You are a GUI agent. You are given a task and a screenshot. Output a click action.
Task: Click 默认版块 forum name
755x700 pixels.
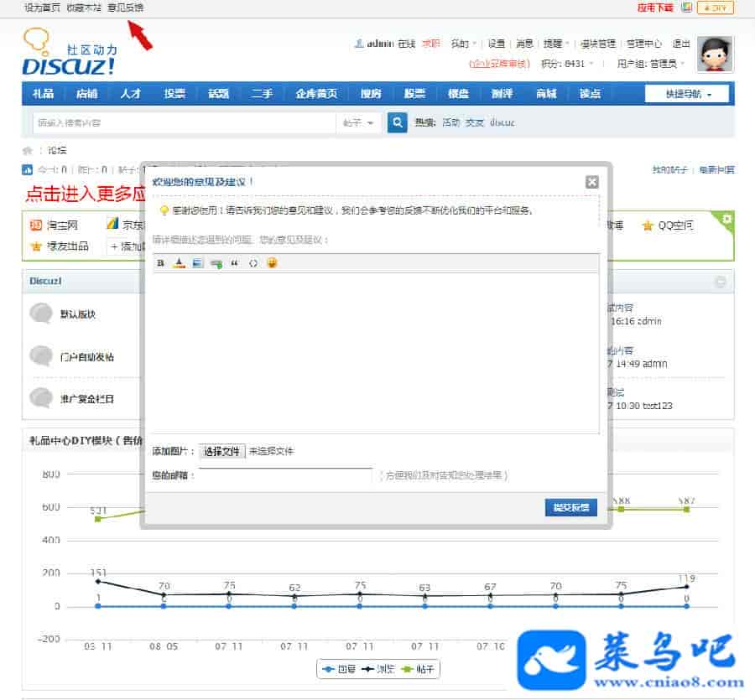[x=78, y=314]
